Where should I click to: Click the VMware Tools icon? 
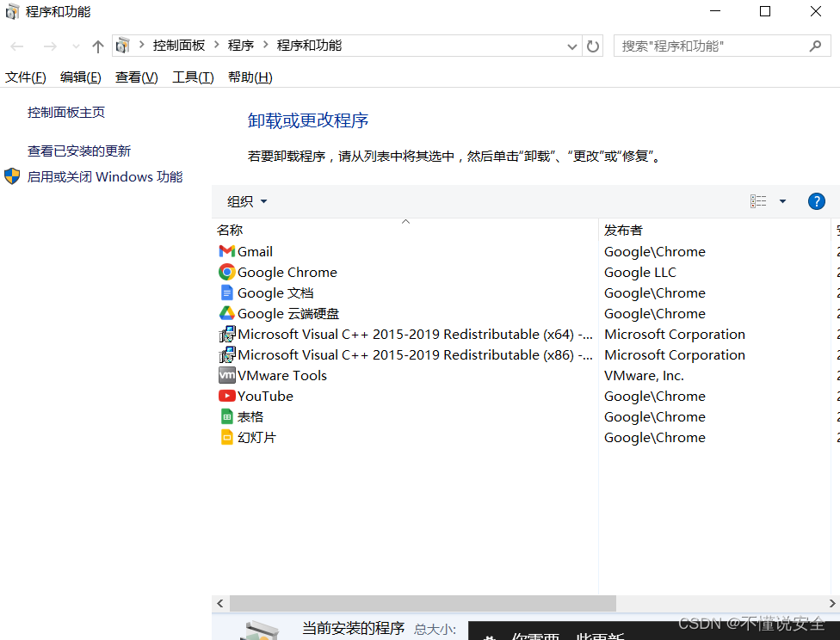[x=227, y=375]
